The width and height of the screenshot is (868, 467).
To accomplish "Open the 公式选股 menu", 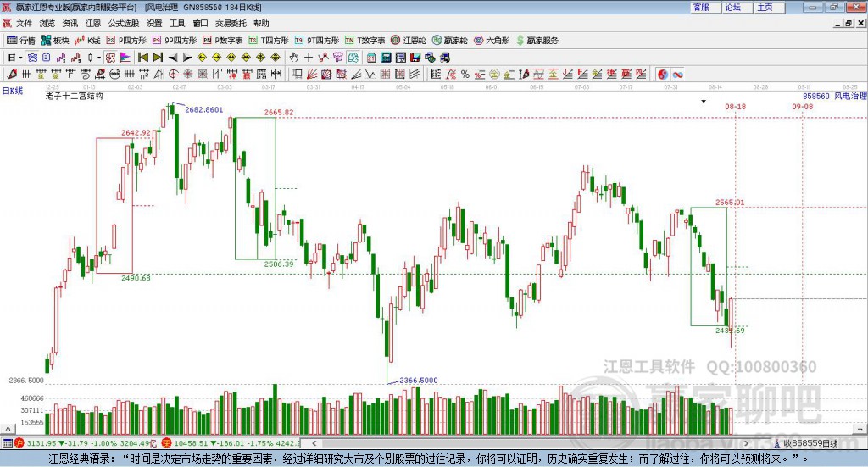I will pyautogui.click(x=124, y=23).
